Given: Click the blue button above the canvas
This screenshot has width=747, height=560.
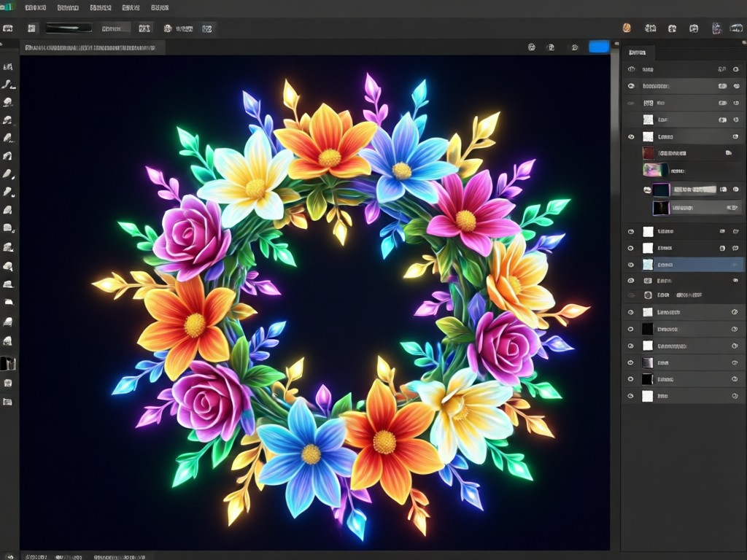Looking at the screenshot, I should [x=599, y=47].
